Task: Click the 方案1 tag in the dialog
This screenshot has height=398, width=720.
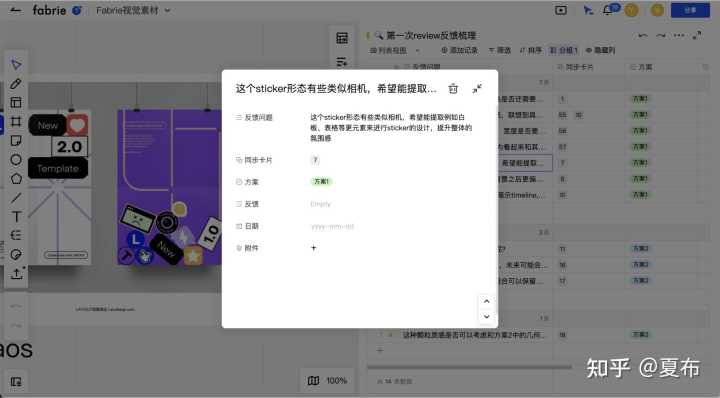Action: pos(321,182)
